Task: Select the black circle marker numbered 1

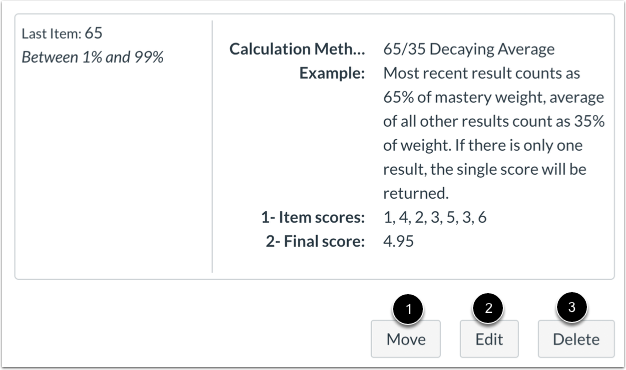Action: (408, 309)
